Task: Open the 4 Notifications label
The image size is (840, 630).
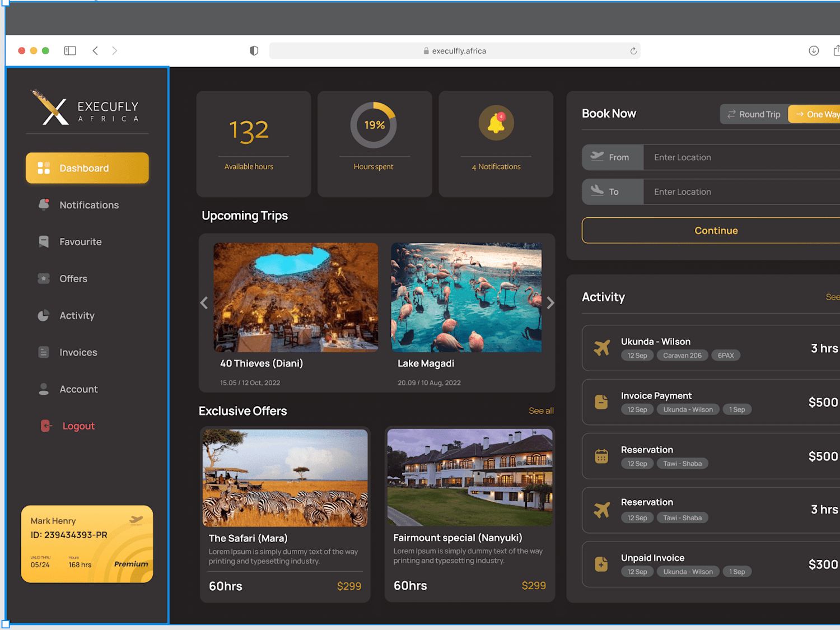Action: (x=496, y=167)
